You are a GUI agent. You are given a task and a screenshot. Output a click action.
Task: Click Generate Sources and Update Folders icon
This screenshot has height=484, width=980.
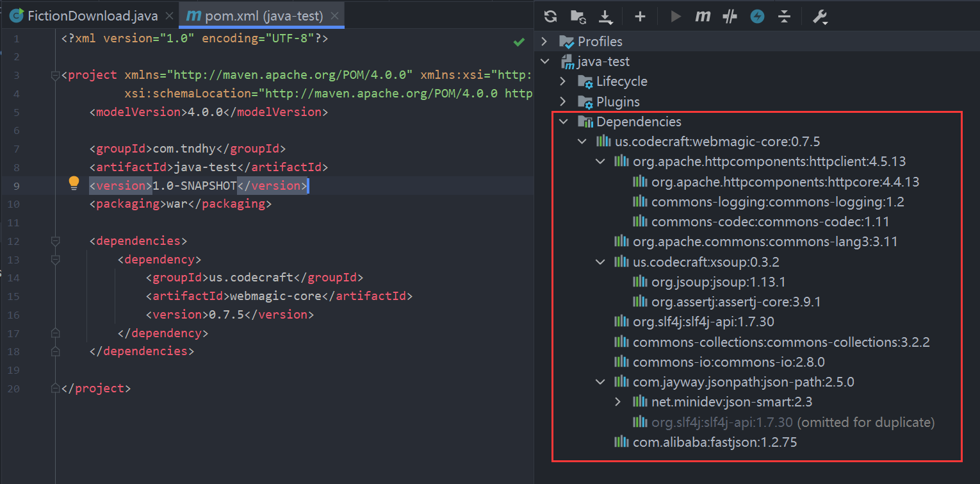(x=578, y=17)
